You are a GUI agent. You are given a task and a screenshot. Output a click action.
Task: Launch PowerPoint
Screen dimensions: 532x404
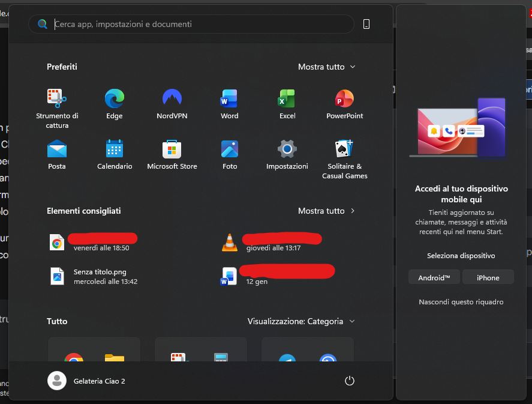344,104
